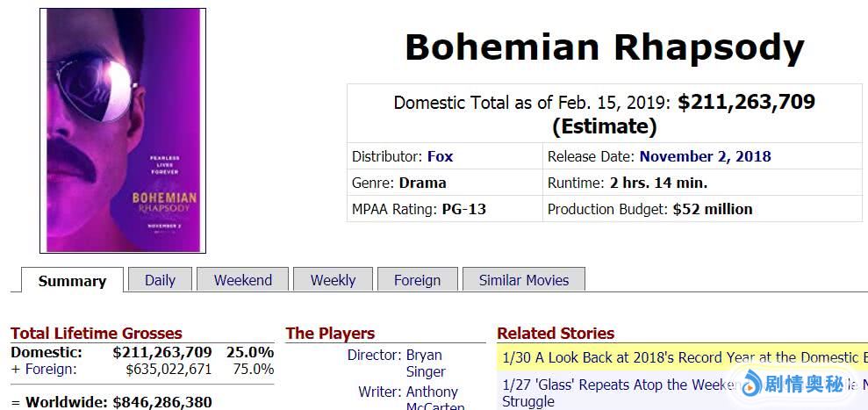Switch to the Summary tab
The image size is (868, 410).
tap(72, 281)
